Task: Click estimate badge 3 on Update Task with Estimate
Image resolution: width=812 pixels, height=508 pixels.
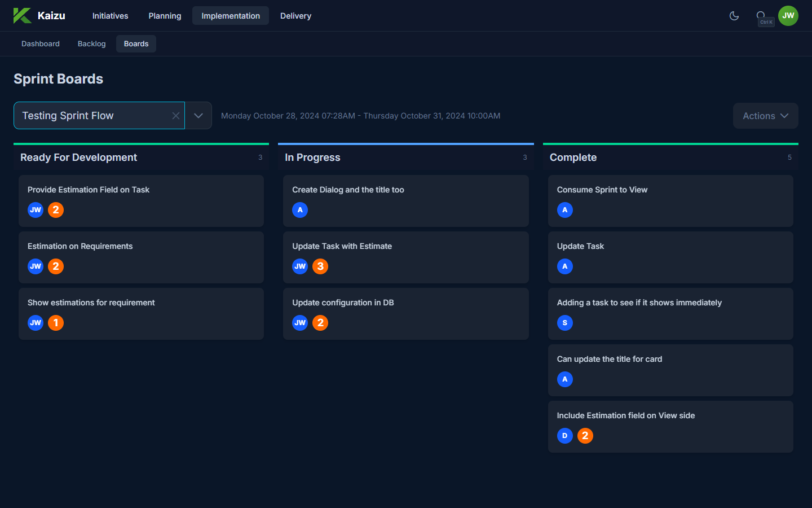Action: 320,266
